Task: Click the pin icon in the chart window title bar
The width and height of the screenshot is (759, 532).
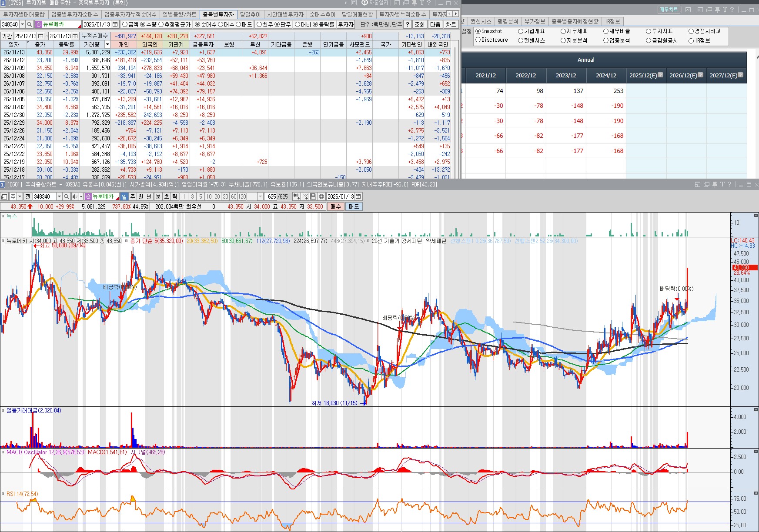Action: [x=714, y=184]
